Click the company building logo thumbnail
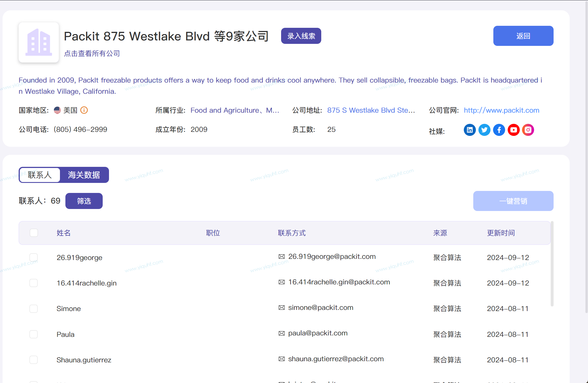The width and height of the screenshot is (588, 383). click(x=39, y=42)
